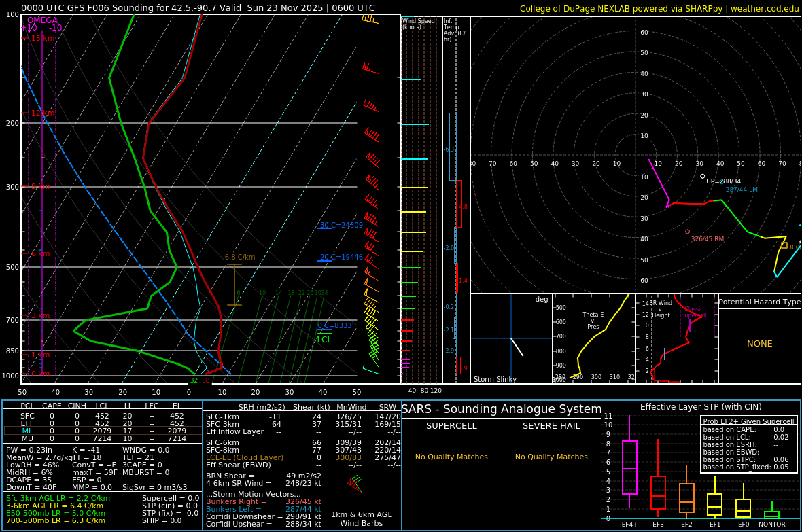Click the -20 C=19446' level label
This screenshot has width=802, height=532.
(341, 258)
